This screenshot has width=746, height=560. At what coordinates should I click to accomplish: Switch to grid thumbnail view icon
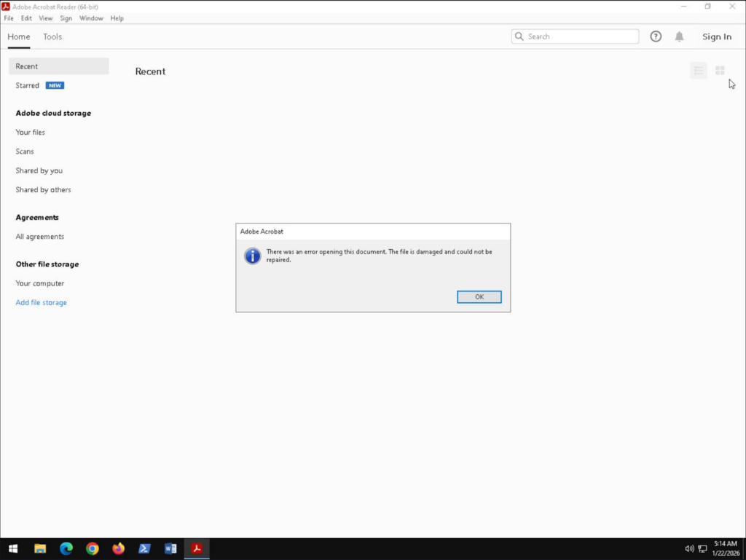pyautogui.click(x=720, y=71)
